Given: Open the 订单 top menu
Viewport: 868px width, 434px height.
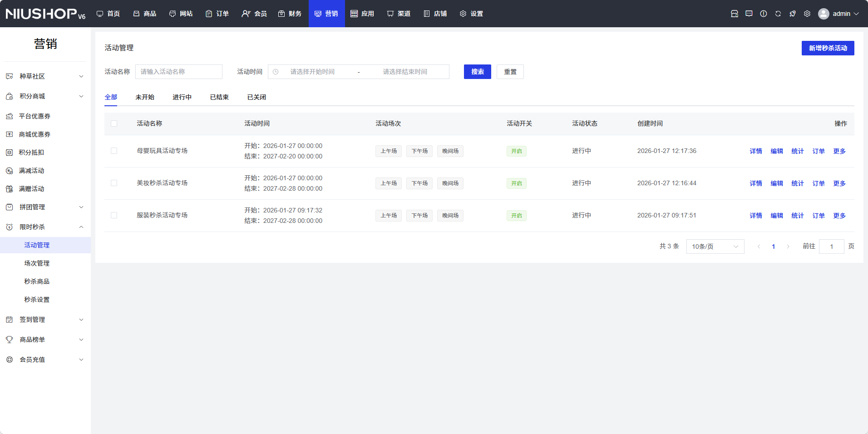Looking at the screenshot, I should coord(217,14).
